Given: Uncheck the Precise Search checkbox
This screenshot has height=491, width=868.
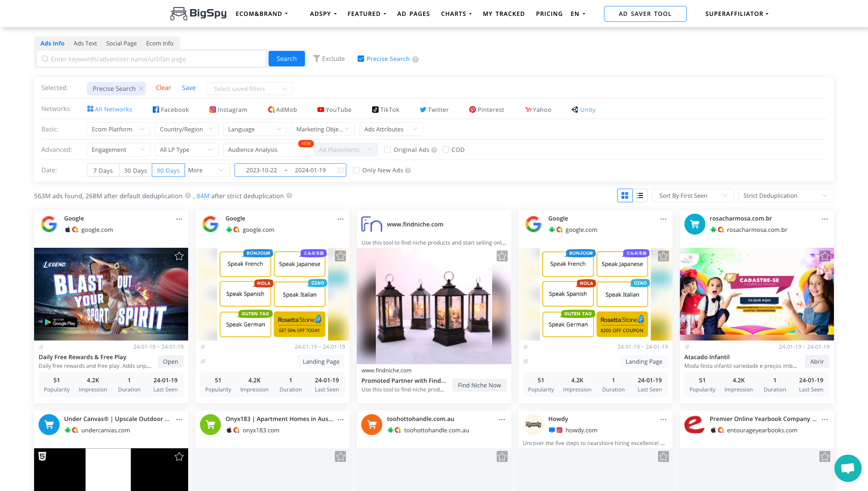Looking at the screenshot, I should [361, 59].
